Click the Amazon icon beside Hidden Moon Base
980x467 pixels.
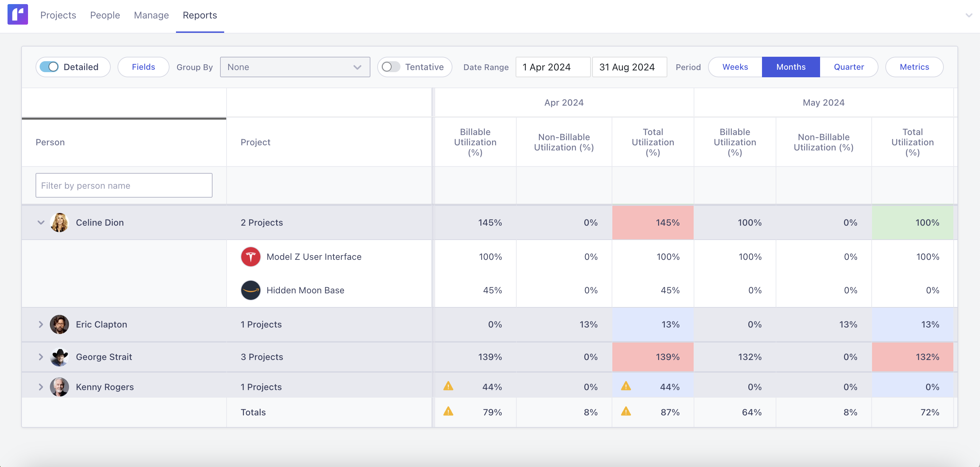click(250, 290)
